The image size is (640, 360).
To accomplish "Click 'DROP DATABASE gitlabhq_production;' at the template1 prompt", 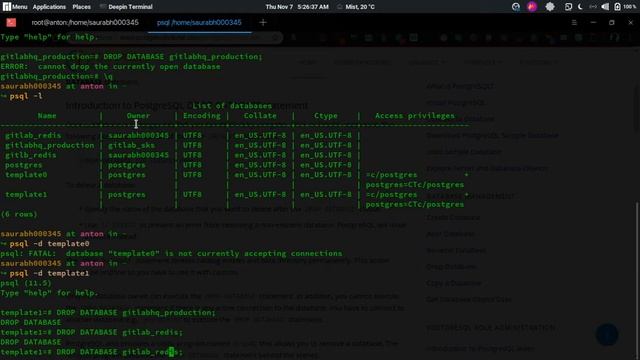I will (136, 313).
